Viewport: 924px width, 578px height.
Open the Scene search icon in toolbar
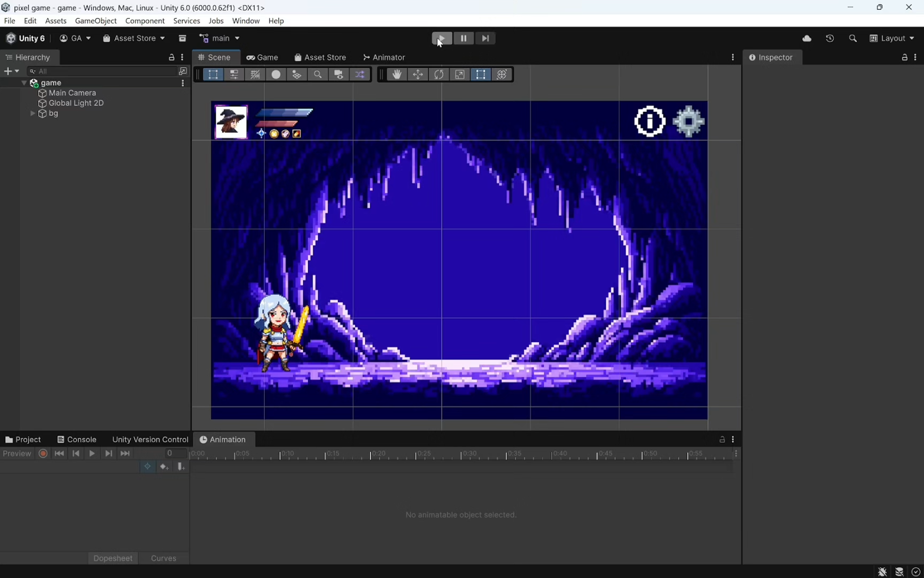pos(317,74)
